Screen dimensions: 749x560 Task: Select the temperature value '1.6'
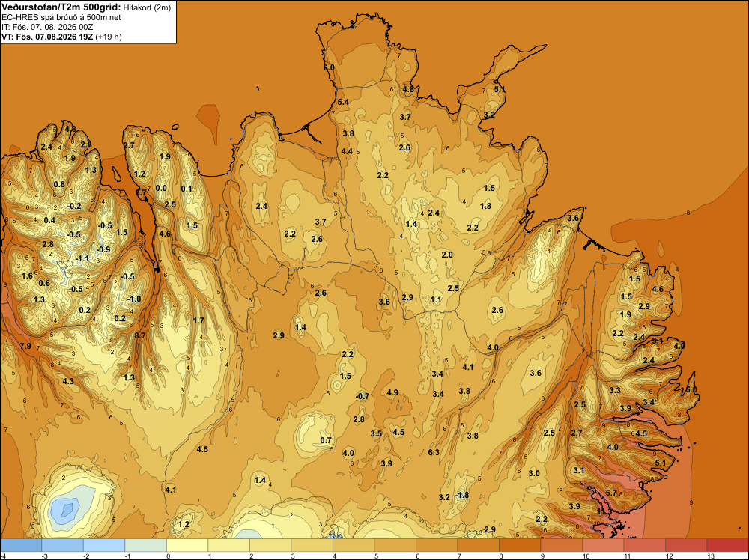[27, 276]
